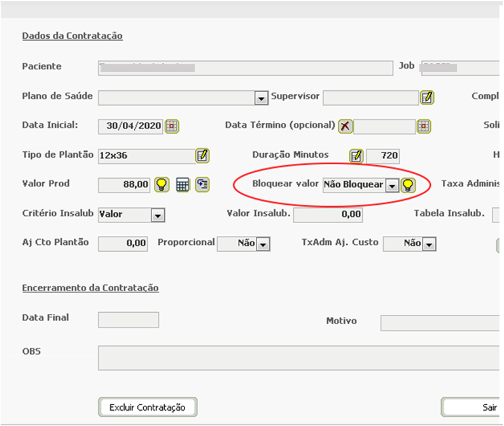Open the Data Término calendar picker

[x=424, y=126]
